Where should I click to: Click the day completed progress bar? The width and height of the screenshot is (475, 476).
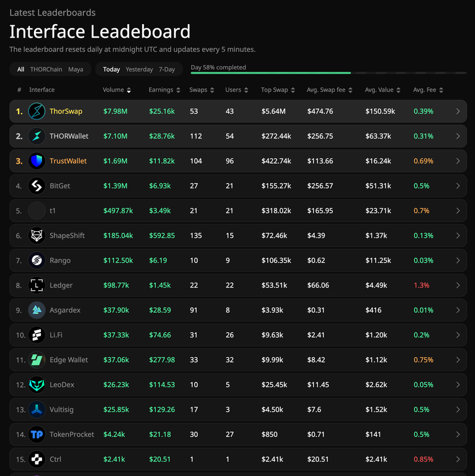click(x=328, y=73)
